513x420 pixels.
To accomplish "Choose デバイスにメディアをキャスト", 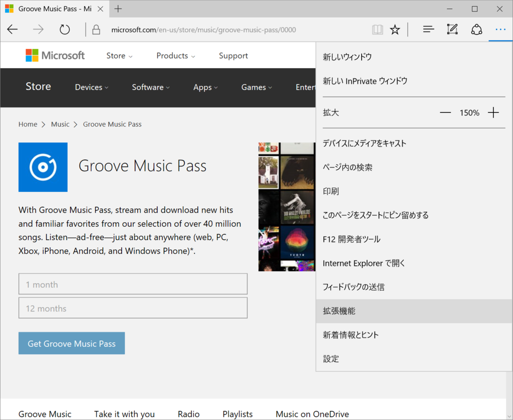I will 414,143.
